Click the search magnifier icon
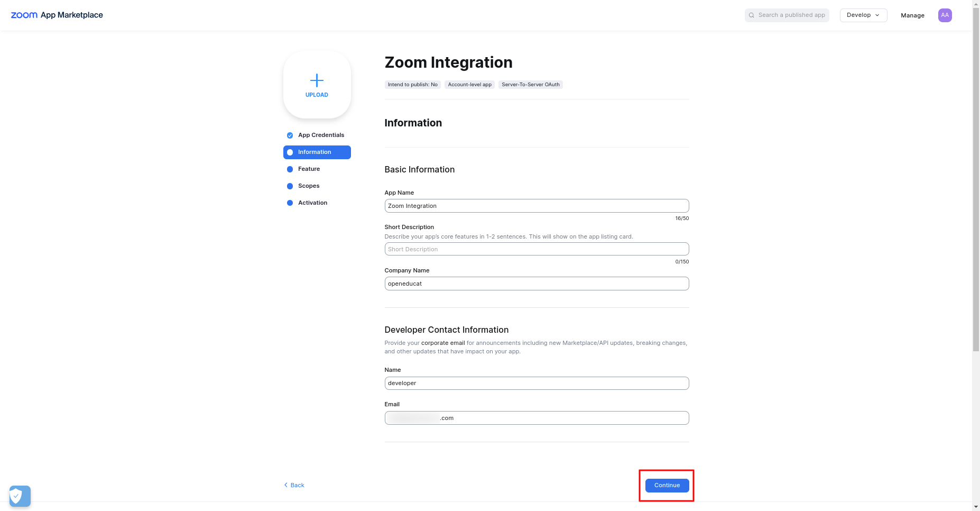This screenshot has height=511, width=980. click(752, 15)
